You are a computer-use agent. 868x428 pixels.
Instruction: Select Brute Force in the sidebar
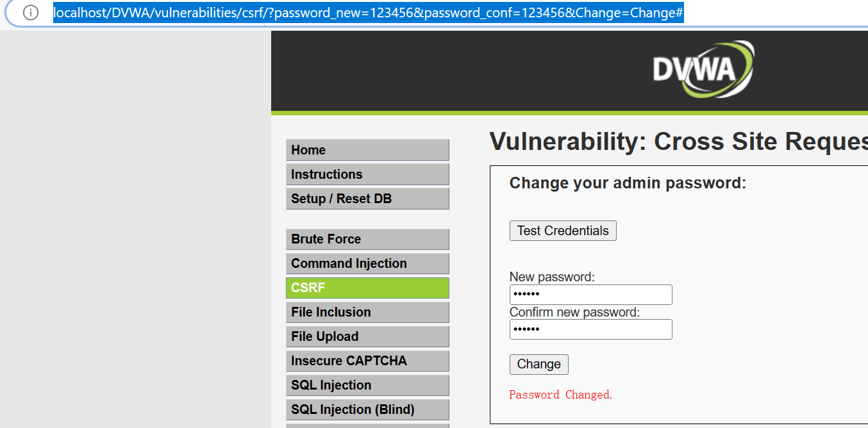(367, 239)
